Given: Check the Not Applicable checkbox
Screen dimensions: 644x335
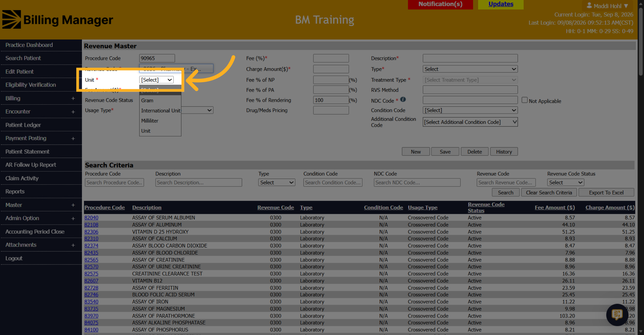Looking at the screenshot, I should click(x=525, y=100).
